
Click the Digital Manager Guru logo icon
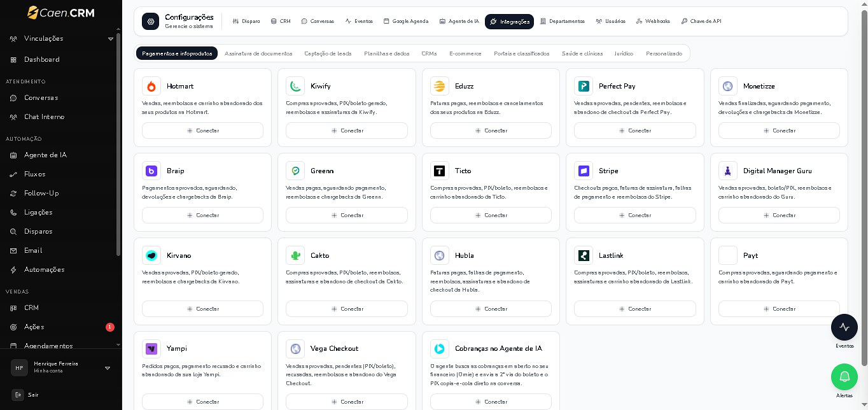tap(727, 171)
